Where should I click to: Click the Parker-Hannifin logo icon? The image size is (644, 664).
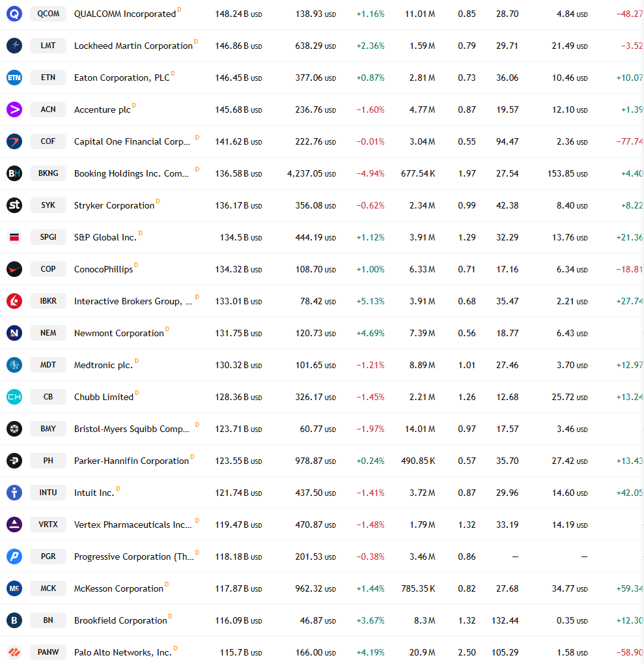[x=14, y=461]
